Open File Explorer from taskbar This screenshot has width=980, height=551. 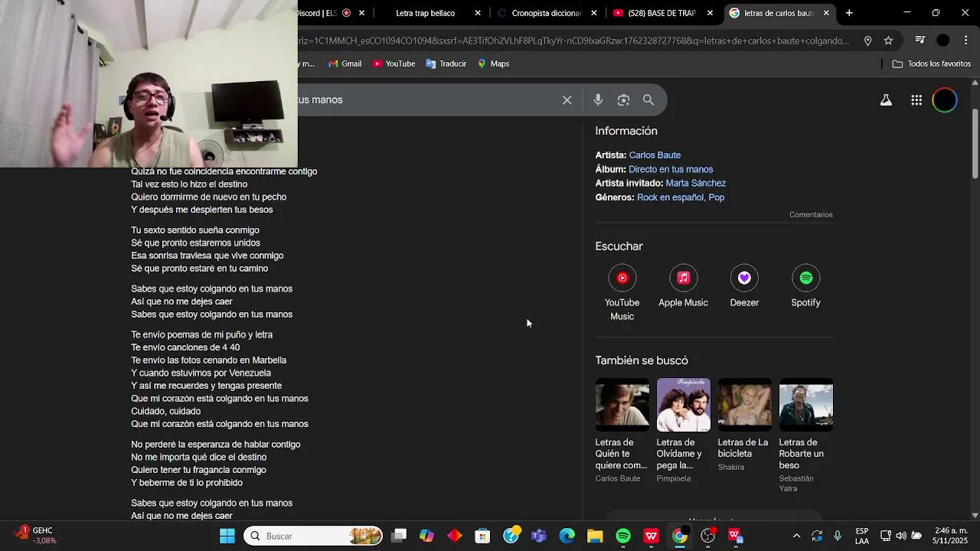[595, 536]
